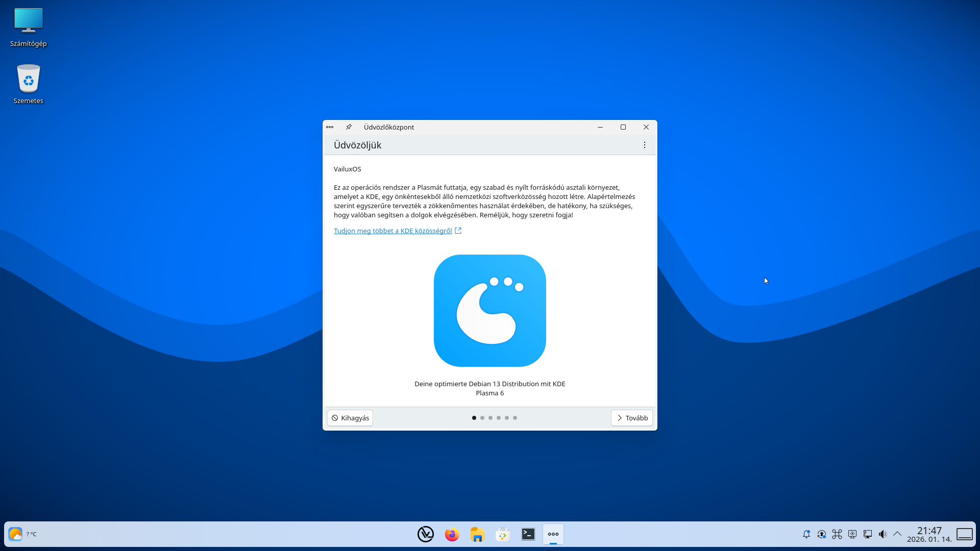Click the Kihagyás button
980x551 pixels.
pyautogui.click(x=350, y=418)
